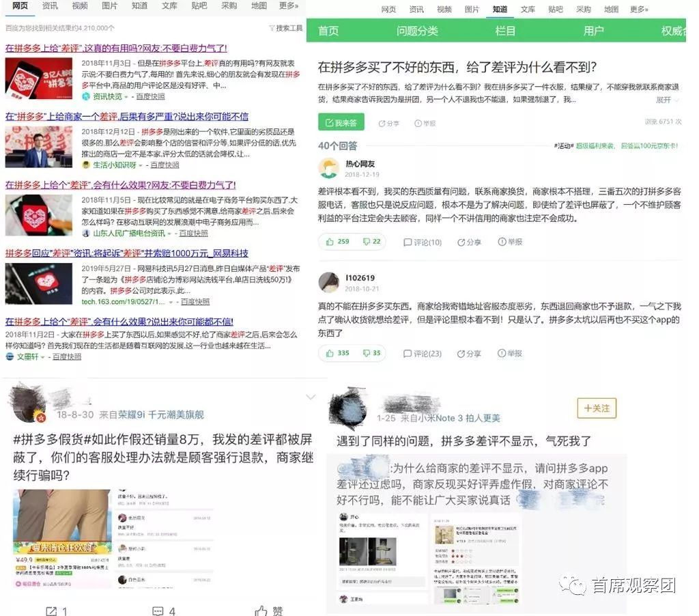The image size is (699, 616).
Task: Open 评论(10) on first answer
Action: coord(422,242)
